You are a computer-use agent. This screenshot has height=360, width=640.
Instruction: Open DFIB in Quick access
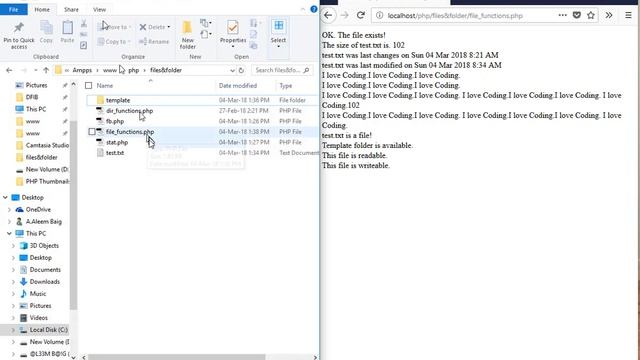32,97
